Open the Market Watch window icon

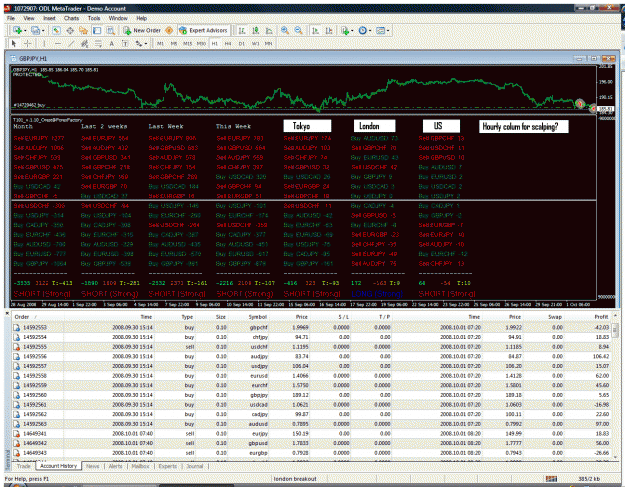pos(56,30)
